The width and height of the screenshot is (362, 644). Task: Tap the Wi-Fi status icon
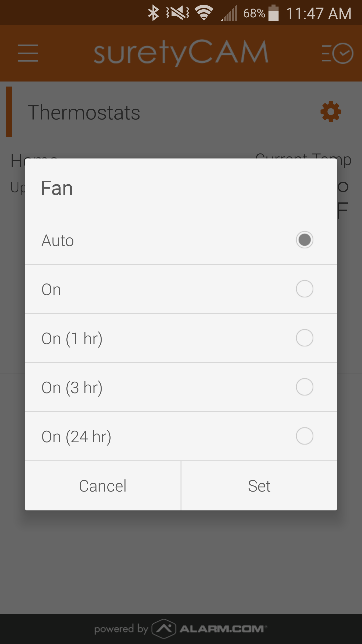(x=204, y=13)
